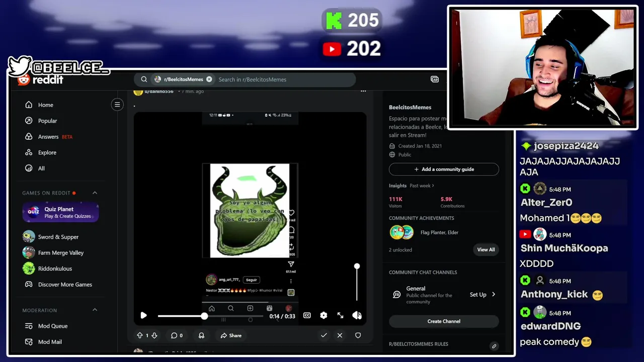Open Answers BETA in sidebar
Image resolution: width=644 pixels, height=362 pixels.
click(49, 137)
